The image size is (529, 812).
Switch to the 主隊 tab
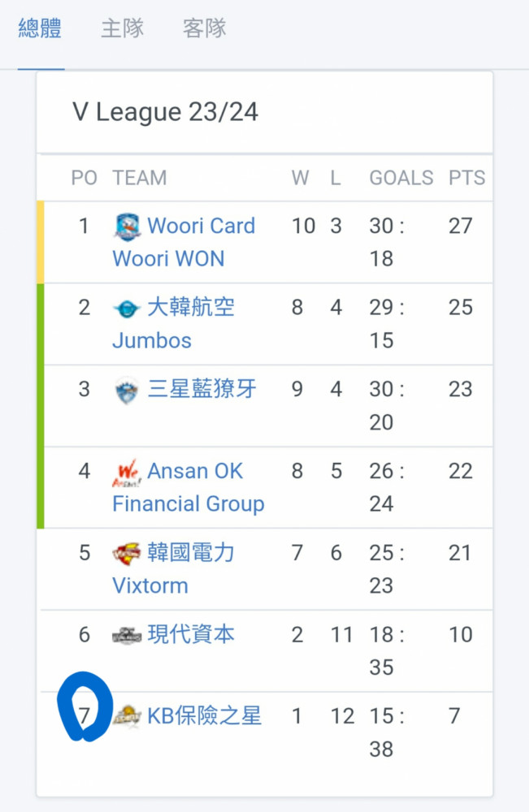[122, 28]
